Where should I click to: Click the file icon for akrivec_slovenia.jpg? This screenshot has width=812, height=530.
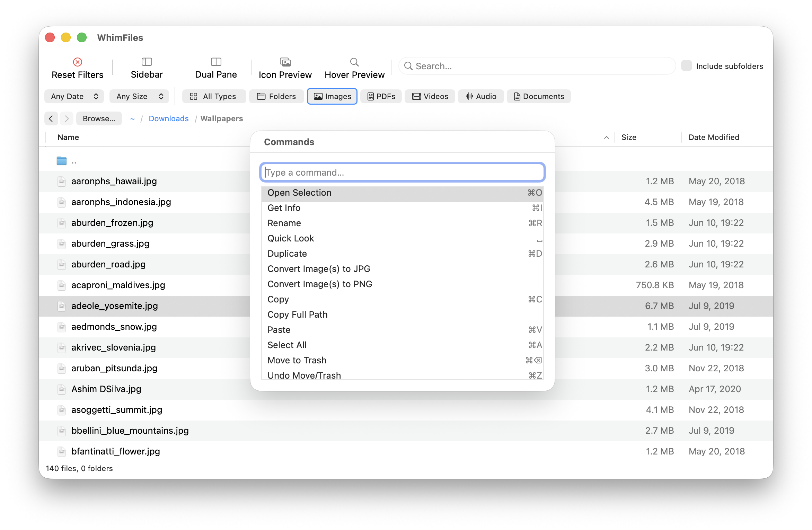62,347
